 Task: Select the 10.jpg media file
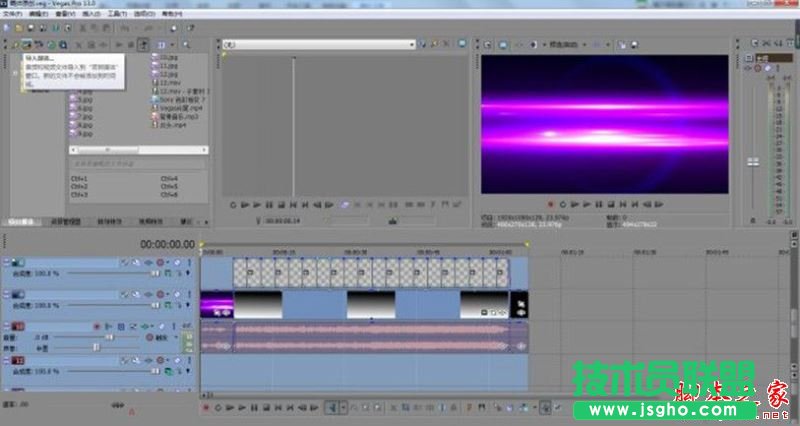tap(165, 58)
